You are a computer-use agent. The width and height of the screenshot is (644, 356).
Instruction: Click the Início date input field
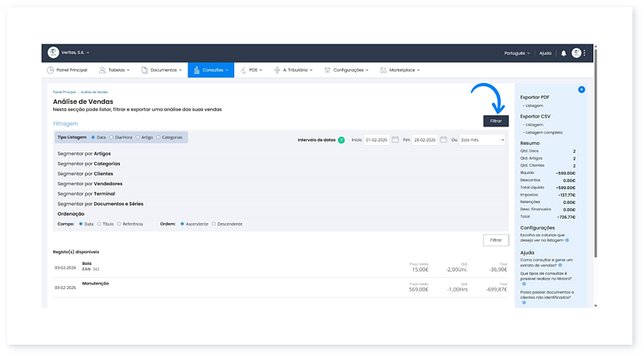point(376,139)
